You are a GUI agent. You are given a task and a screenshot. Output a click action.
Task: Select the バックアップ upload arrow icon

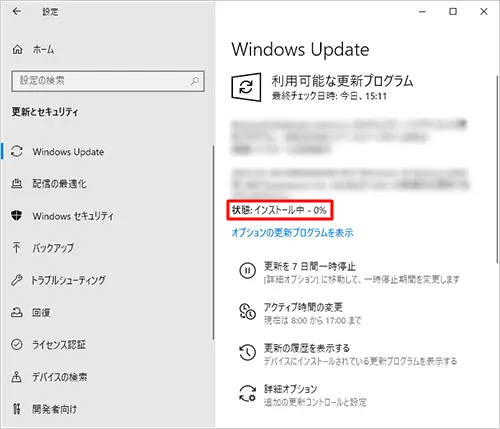pos(16,248)
